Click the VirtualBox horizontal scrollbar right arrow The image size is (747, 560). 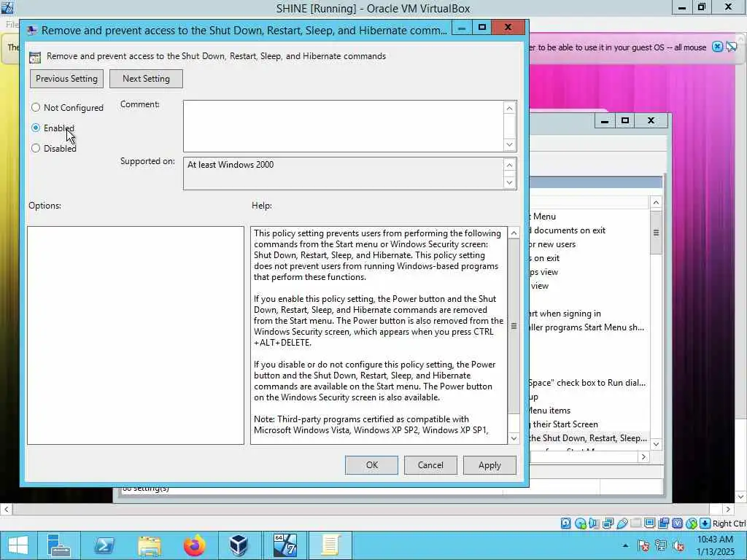click(x=728, y=509)
